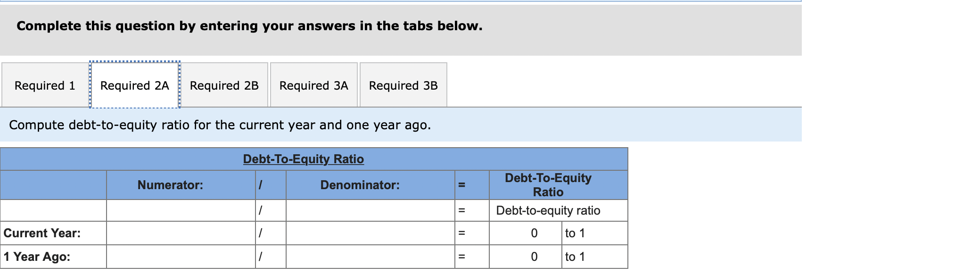980x275 pixels.
Task: Click the Numerator column header
Action: click(x=172, y=185)
